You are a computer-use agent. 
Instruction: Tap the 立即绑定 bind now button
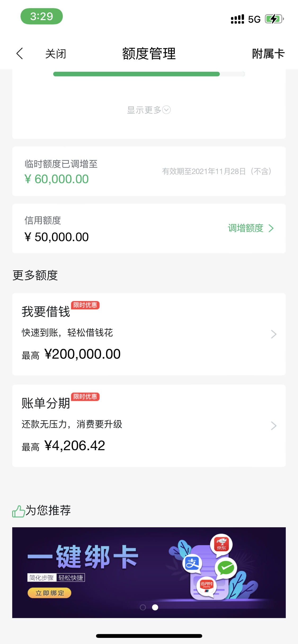tap(50, 593)
